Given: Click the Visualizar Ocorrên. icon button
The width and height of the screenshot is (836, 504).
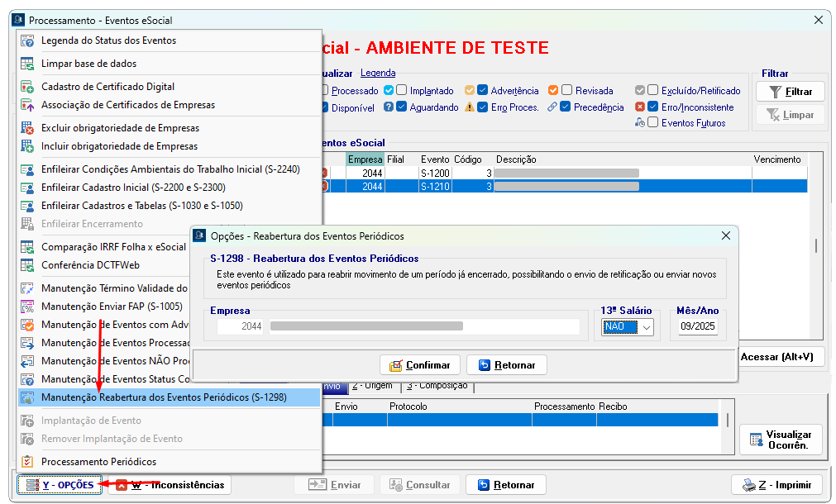Looking at the screenshot, I should [x=754, y=440].
